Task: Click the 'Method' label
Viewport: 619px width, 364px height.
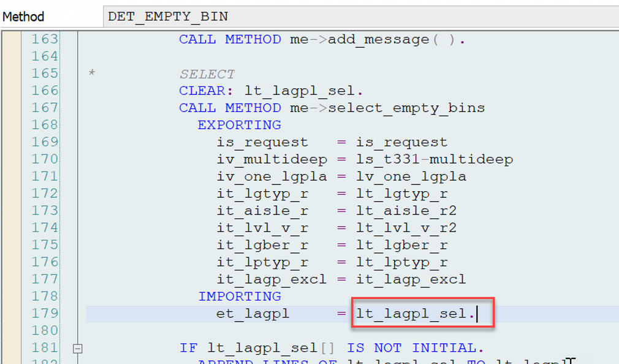Action: tap(23, 17)
